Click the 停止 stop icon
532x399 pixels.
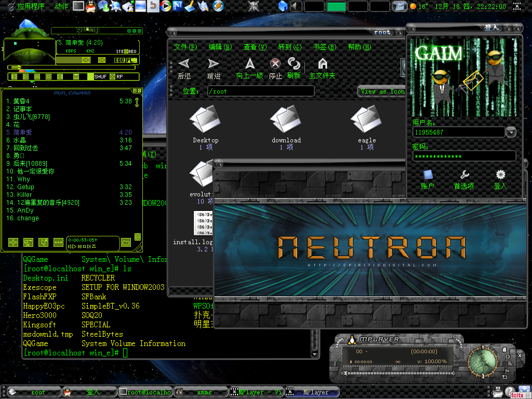(275, 68)
